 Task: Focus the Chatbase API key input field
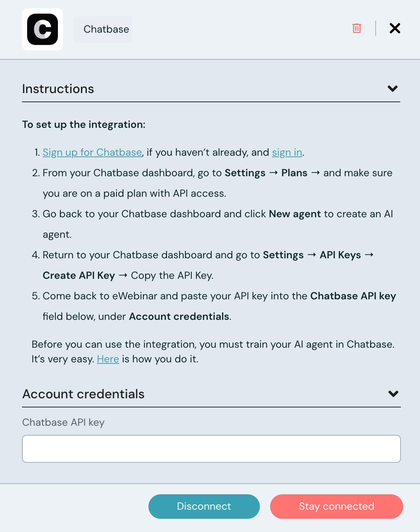pos(211,449)
